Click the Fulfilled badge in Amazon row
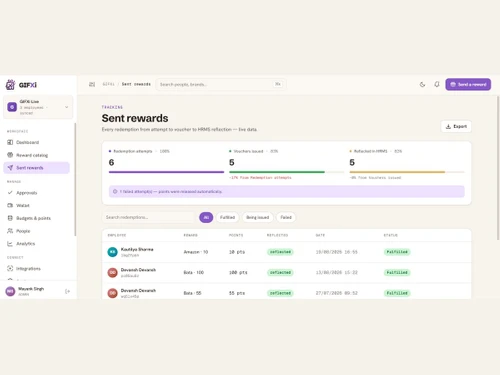 pos(397,252)
